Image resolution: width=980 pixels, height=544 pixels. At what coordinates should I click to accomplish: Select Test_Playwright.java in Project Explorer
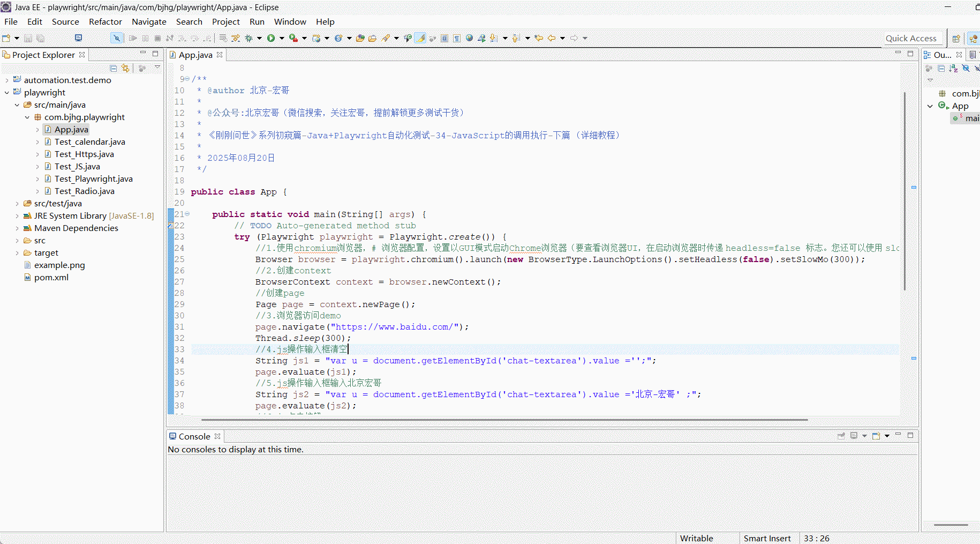tap(94, 179)
